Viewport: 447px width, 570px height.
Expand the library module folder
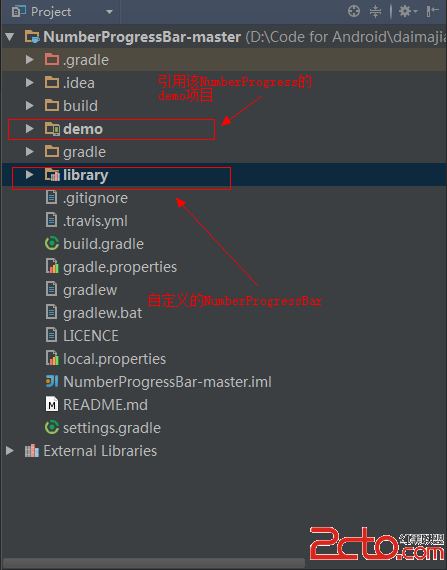(x=29, y=175)
